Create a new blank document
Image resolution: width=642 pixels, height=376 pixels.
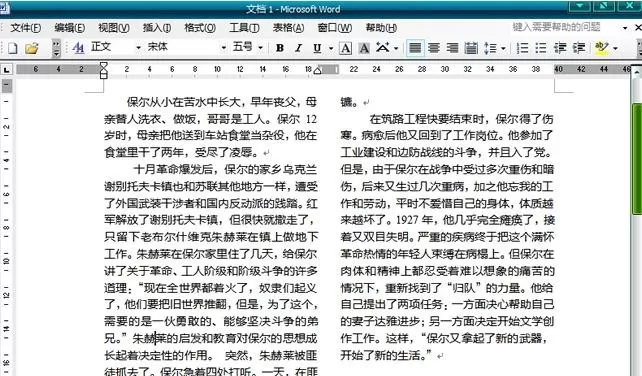click(12, 48)
